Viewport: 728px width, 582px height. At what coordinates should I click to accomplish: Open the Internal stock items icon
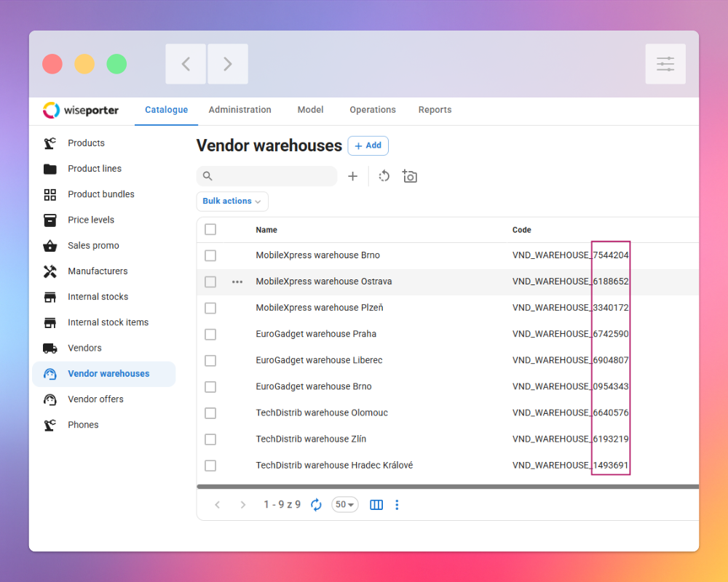tap(50, 322)
